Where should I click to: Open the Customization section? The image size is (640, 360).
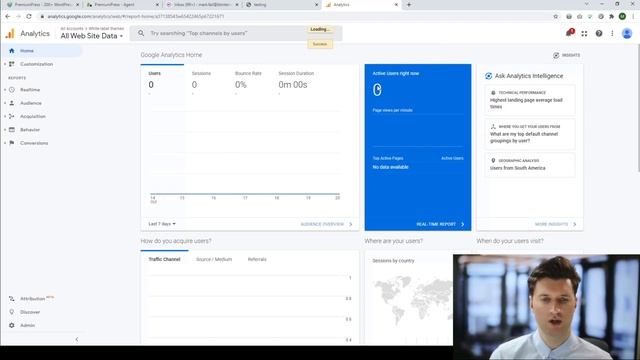(x=36, y=64)
